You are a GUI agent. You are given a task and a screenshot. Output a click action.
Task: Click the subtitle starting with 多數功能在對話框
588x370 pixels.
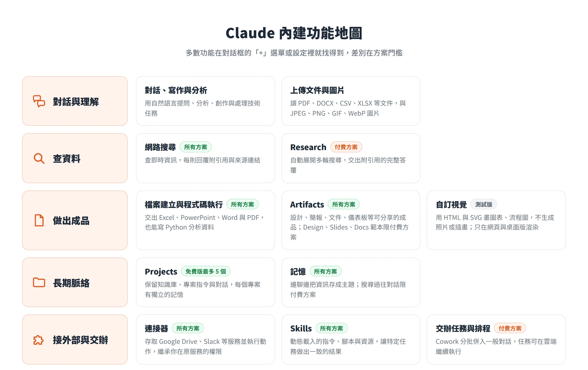click(294, 53)
